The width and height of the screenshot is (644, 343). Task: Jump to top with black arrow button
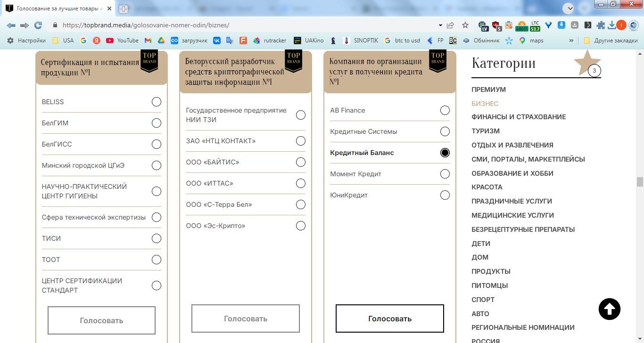(610, 309)
